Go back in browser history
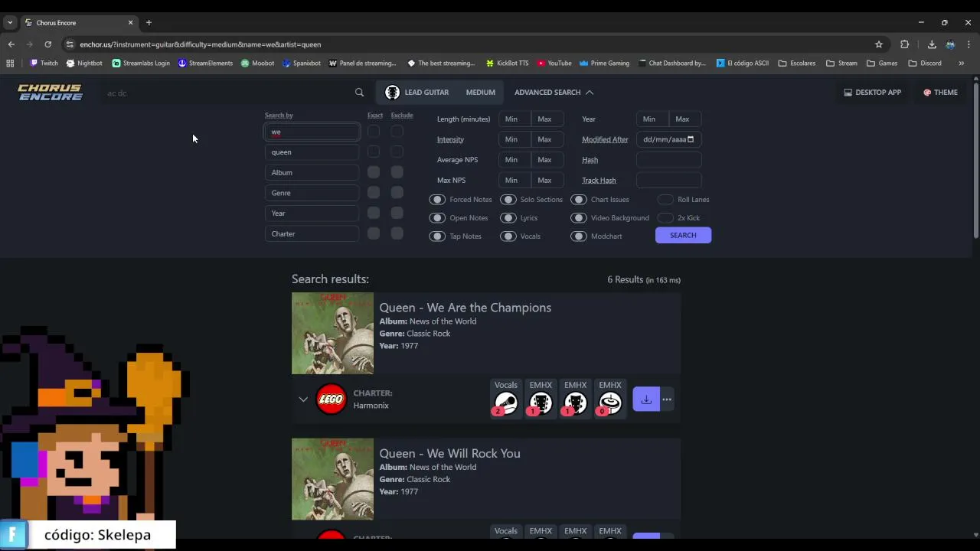This screenshot has height=551, width=980. 11,44
